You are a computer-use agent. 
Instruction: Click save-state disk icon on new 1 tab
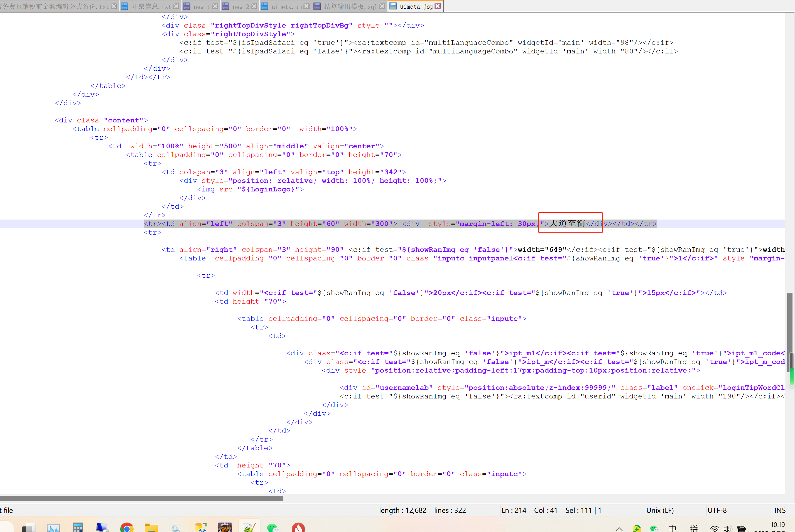(x=187, y=6)
